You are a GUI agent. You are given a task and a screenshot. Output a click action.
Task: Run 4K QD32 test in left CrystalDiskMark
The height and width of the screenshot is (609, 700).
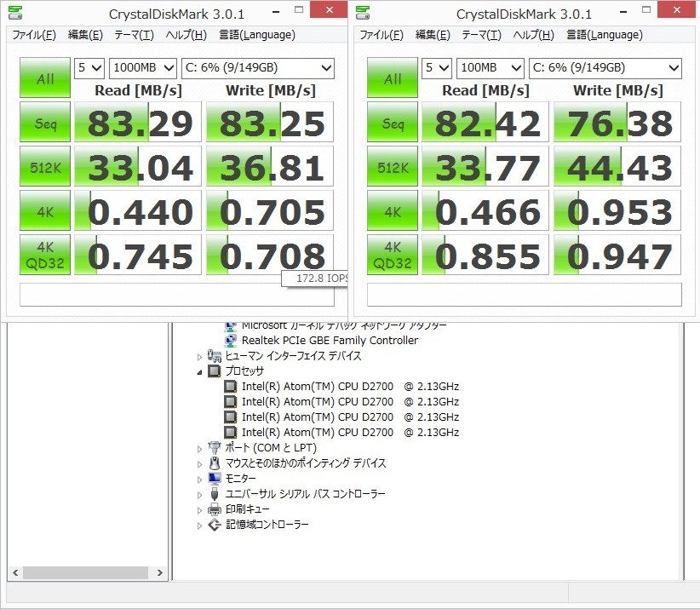click(45, 255)
